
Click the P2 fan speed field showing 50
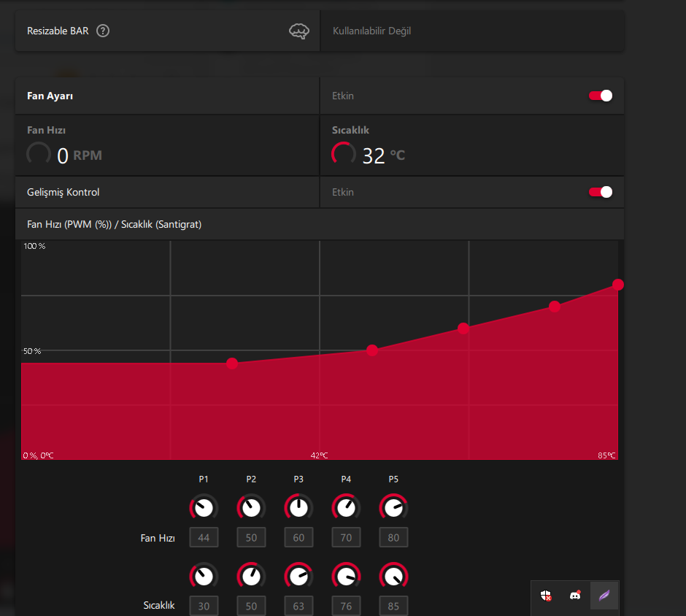click(x=251, y=538)
